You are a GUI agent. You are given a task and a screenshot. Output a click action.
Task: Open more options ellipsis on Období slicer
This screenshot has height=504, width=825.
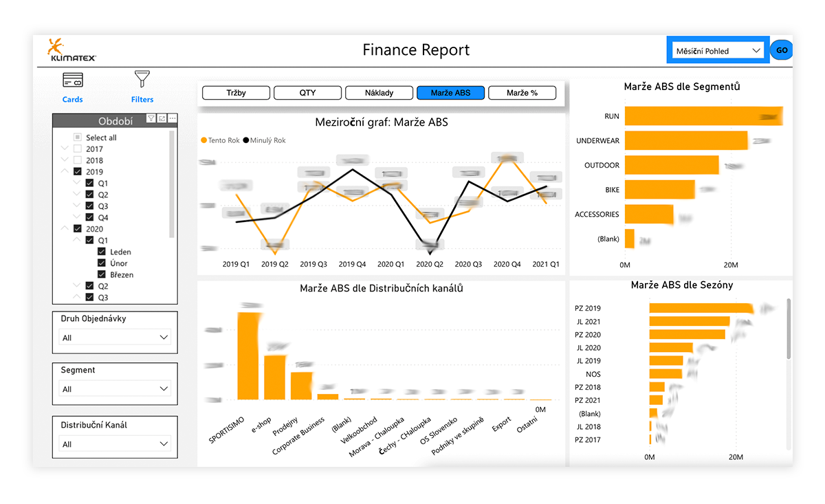pyautogui.click(x=173, y=119)
